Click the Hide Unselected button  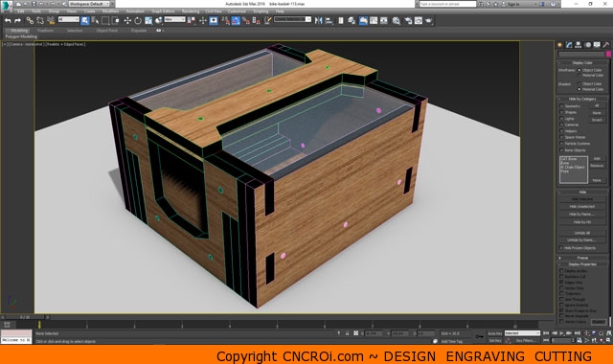click(582, 207)
